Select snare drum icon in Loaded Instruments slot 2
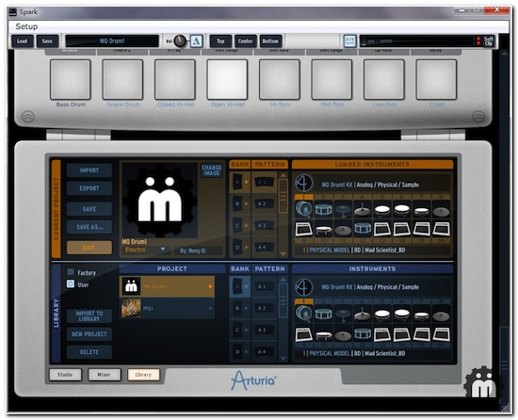 (323, 209)
